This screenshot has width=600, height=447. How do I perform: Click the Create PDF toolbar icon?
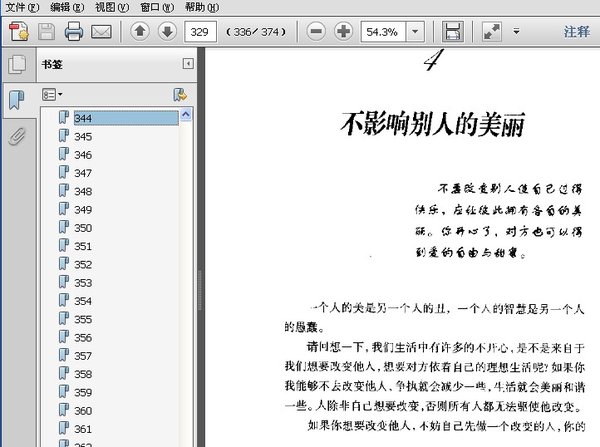pyautogui.click(x=18, y=31)
